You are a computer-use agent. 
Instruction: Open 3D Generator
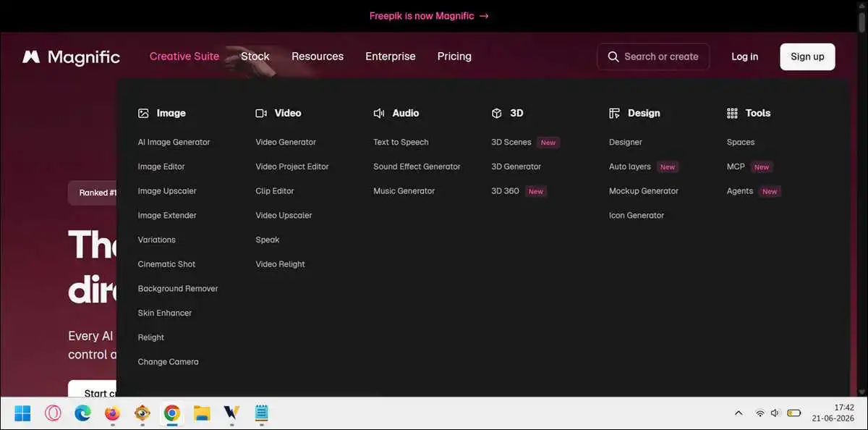tap(516, 166)
